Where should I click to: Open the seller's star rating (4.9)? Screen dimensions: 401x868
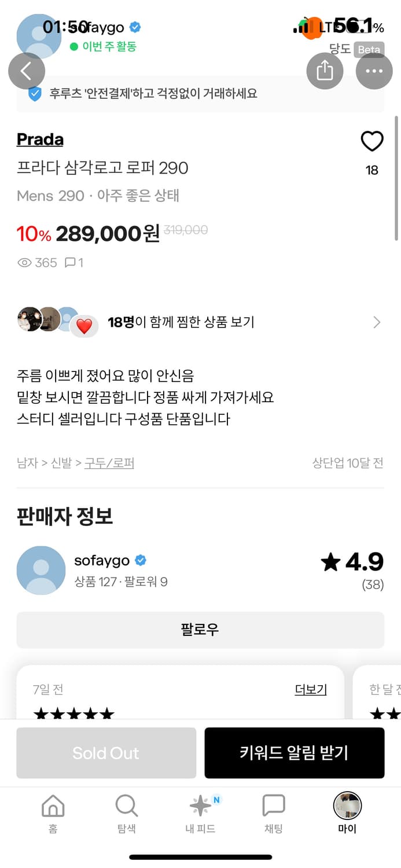(x=352, y=561)
